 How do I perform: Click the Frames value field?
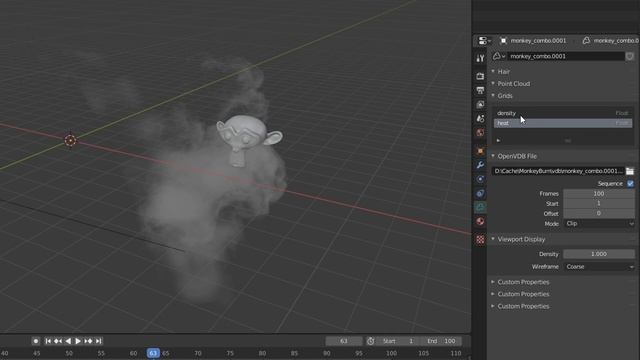coord(599,193)
